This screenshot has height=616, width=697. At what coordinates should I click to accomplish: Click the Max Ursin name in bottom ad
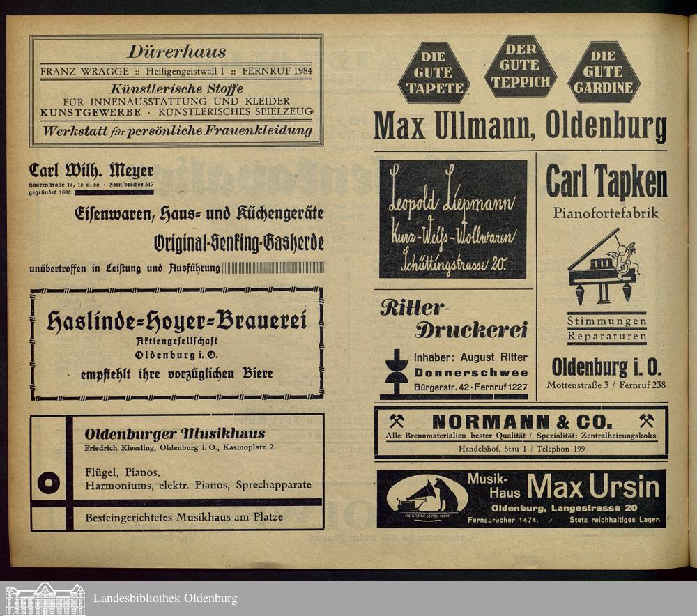592,487
